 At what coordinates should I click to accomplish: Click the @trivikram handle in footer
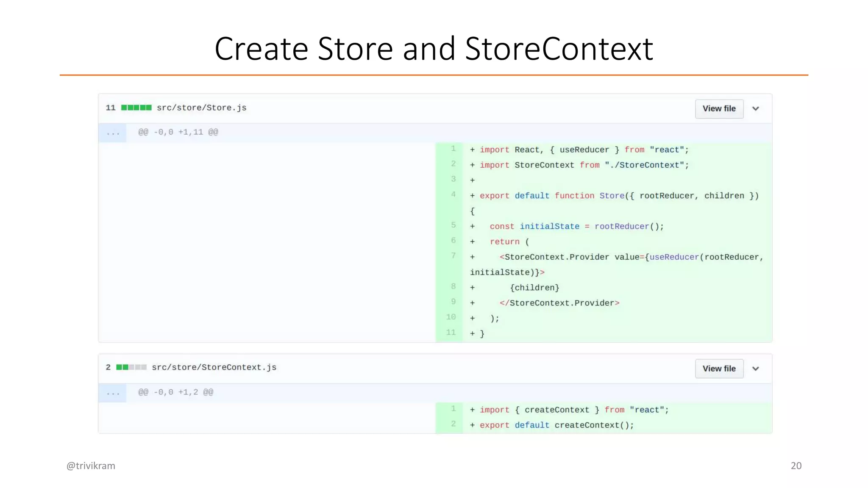point(91,466)
